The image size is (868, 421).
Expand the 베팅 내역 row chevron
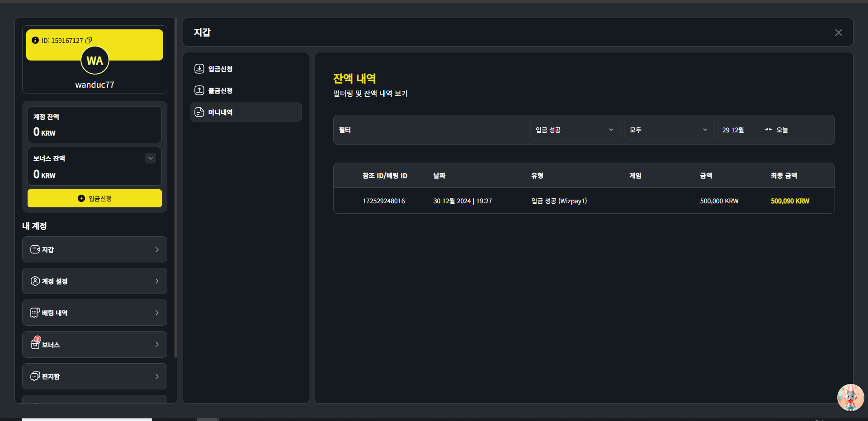pos(157,313)
